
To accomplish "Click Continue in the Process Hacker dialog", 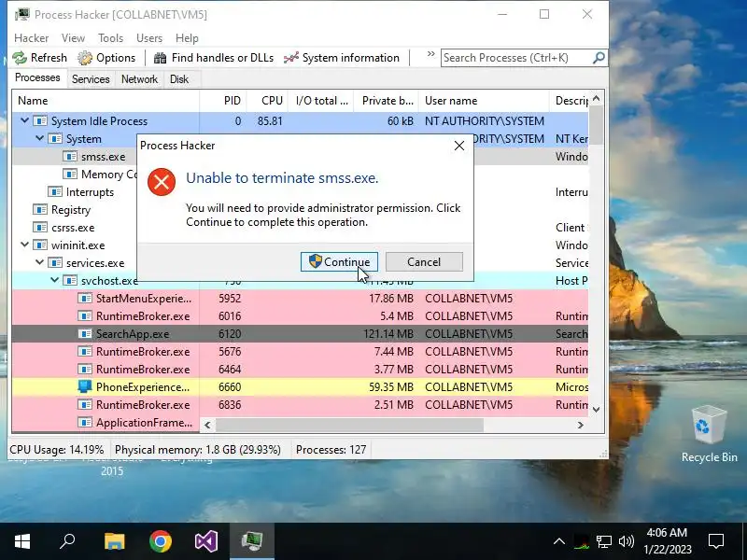I will pos(339,262).
